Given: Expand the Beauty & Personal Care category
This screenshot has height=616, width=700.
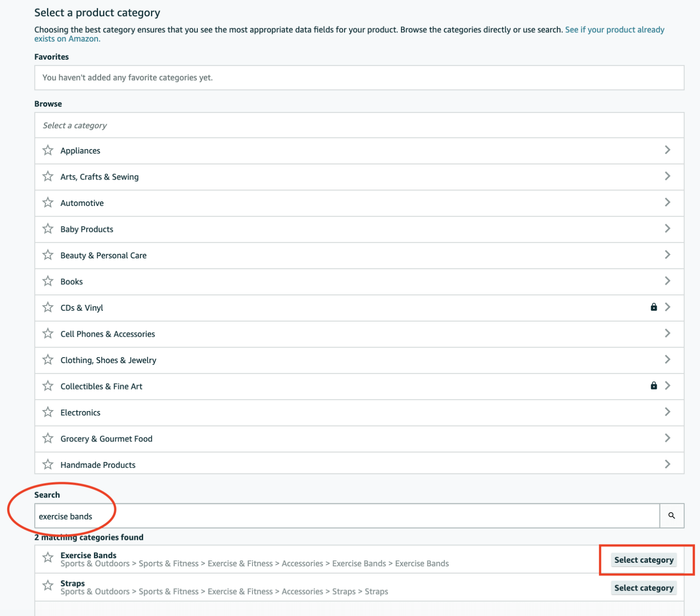Looking at the screenshot, I should (x=668, y=255).
